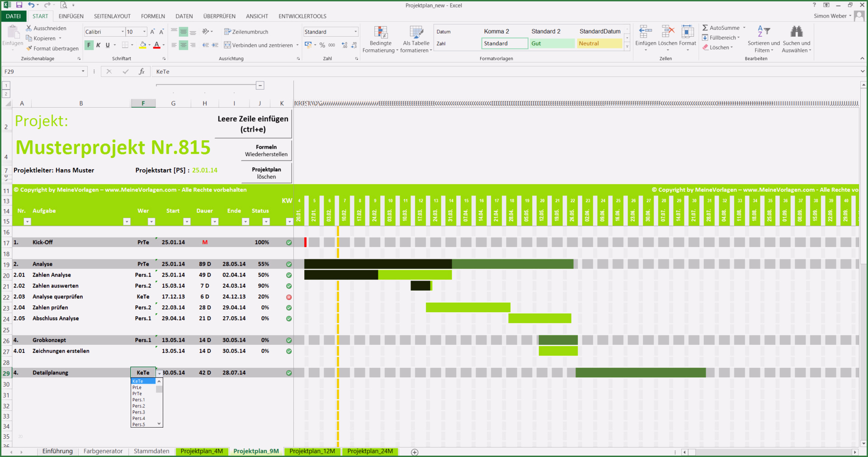Select Pers.3 in the open dropdown list

point(139,412)
